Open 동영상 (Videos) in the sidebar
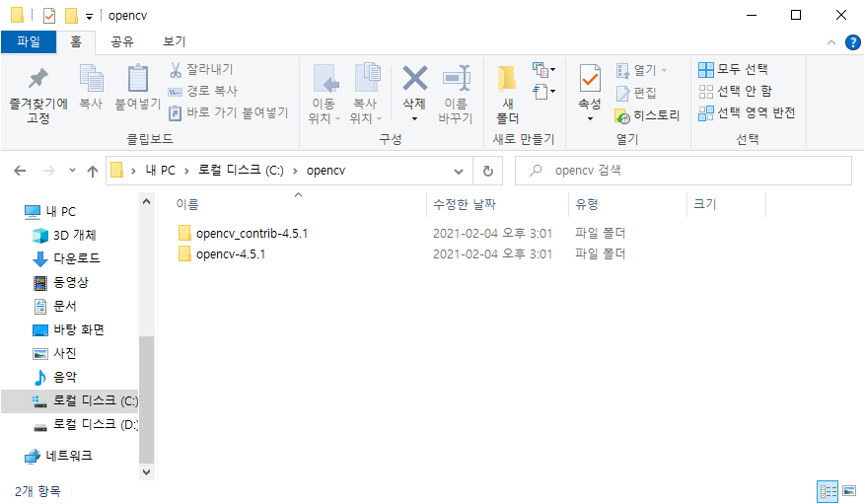The height and width of the screenshot is (504, 865). pyautogui.click(x=61, y=283)
